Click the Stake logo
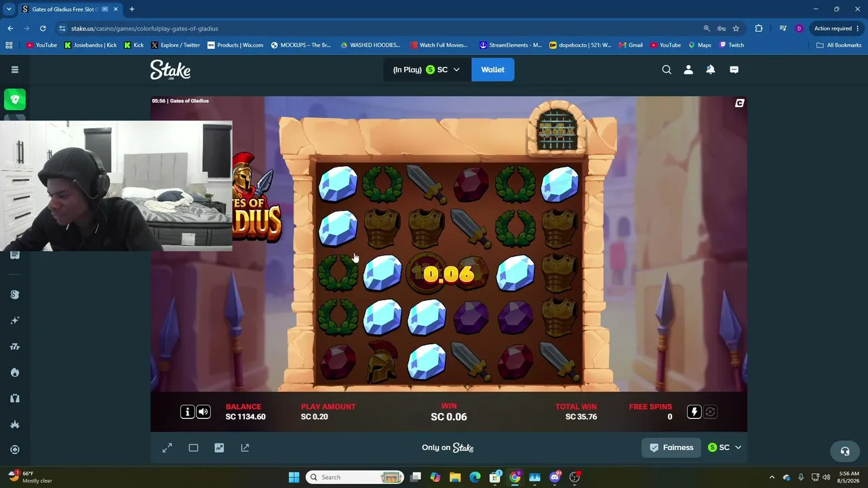 [170, 70]
